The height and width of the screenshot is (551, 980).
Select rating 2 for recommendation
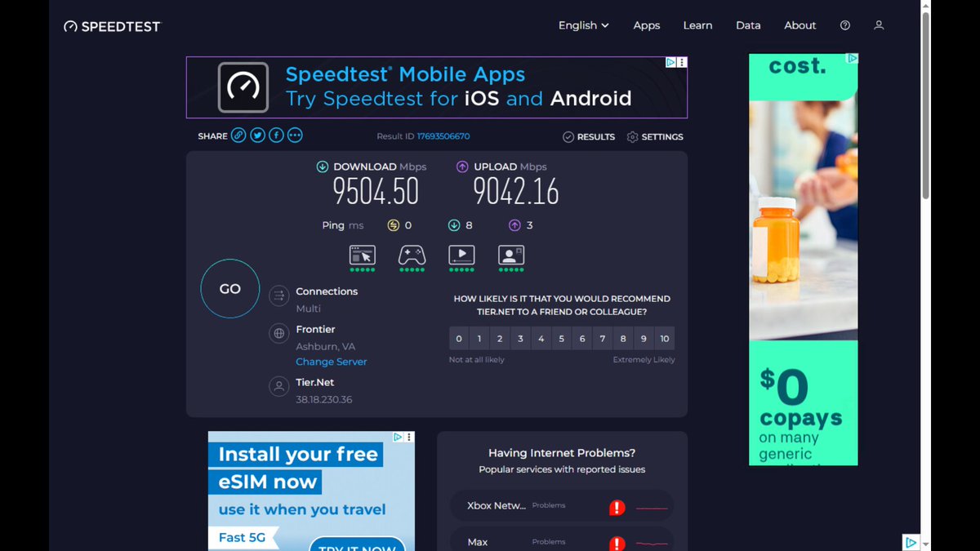[500, 338]
